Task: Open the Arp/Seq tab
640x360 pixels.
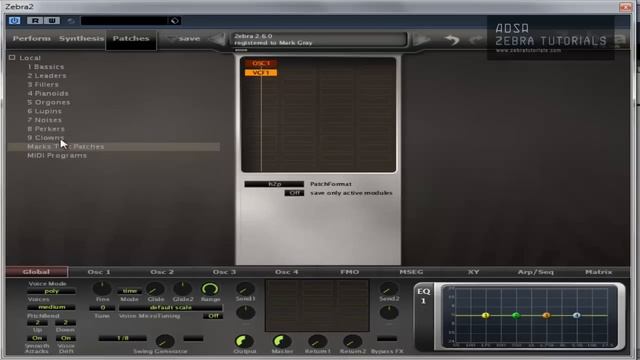Action: [x=536, y=272]
